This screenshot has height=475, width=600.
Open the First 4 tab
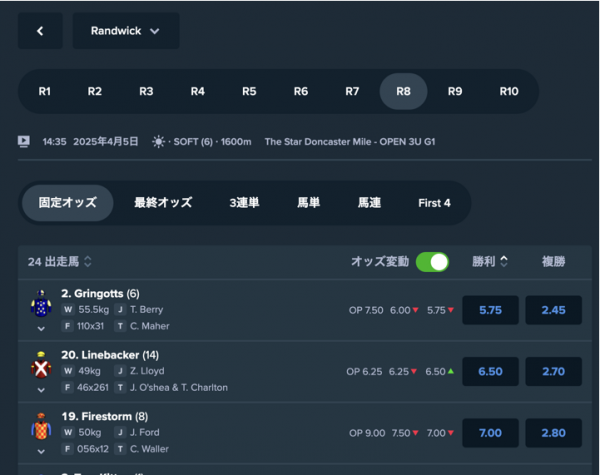(x=434, y=203)
